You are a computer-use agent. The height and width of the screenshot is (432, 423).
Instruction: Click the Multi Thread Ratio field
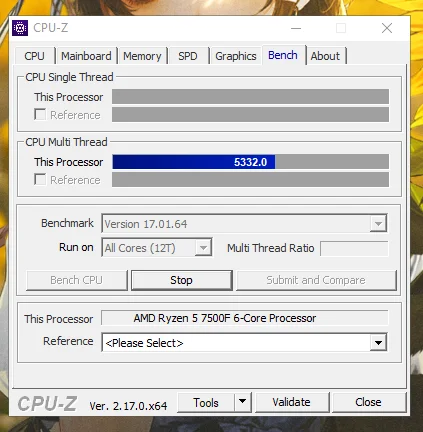[x=354, y=248]
